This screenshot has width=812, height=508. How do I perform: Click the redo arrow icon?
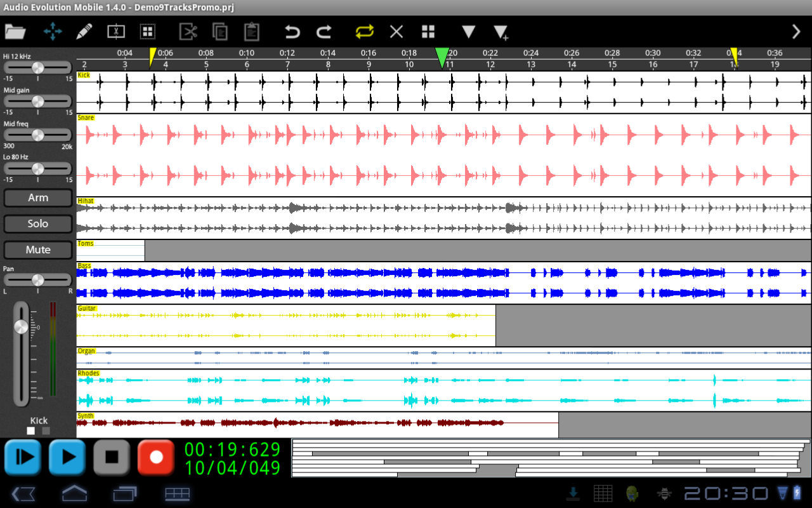point(324,32)
